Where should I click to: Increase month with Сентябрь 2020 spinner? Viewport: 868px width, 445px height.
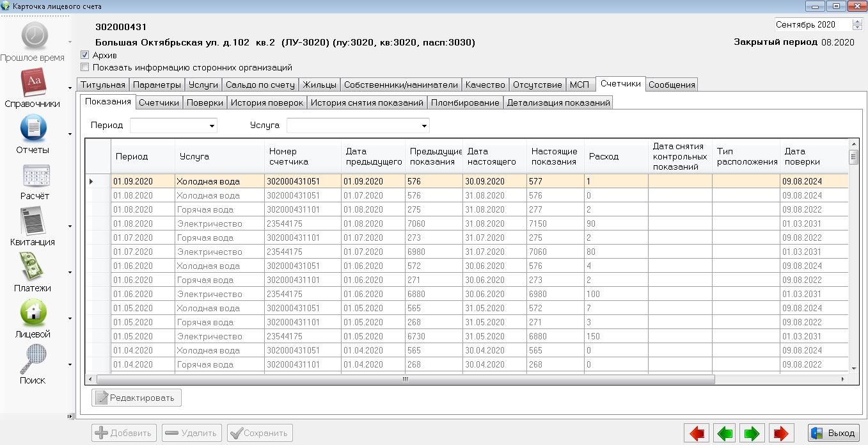(x=857, y=22)
